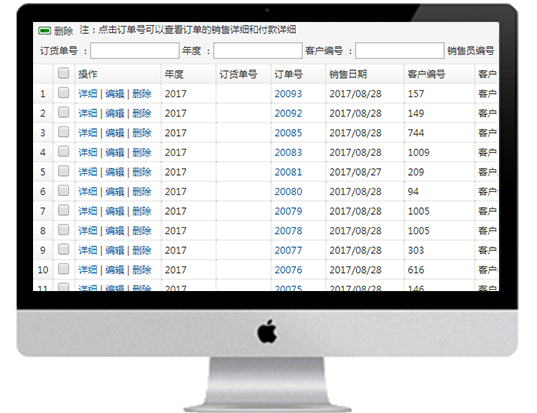Focus the 年度 search input
Image resolution: width=537 pixels, height=413 pixels.
tap(258, 51)
